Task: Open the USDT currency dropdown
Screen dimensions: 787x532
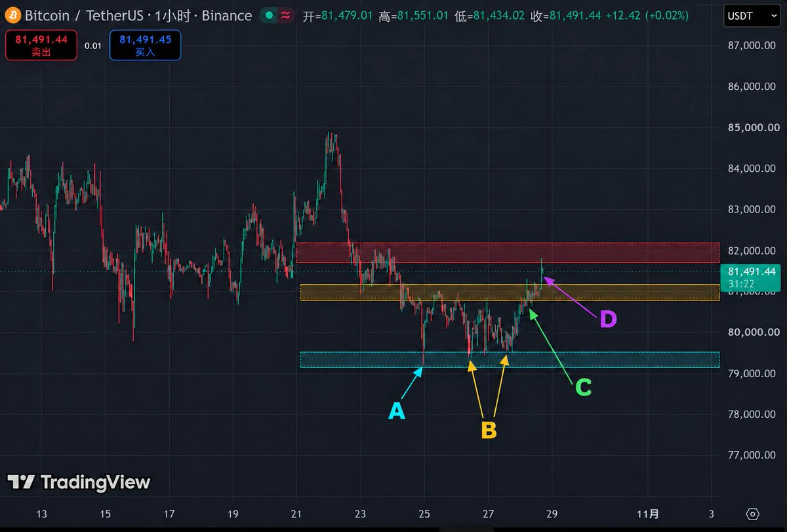Action: point(752,16)
